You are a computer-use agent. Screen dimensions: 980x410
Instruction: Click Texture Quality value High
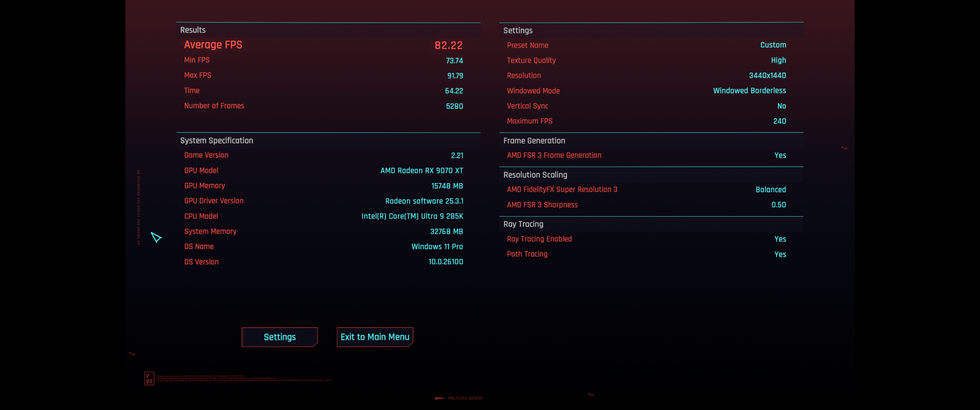[x=778, y=60]
